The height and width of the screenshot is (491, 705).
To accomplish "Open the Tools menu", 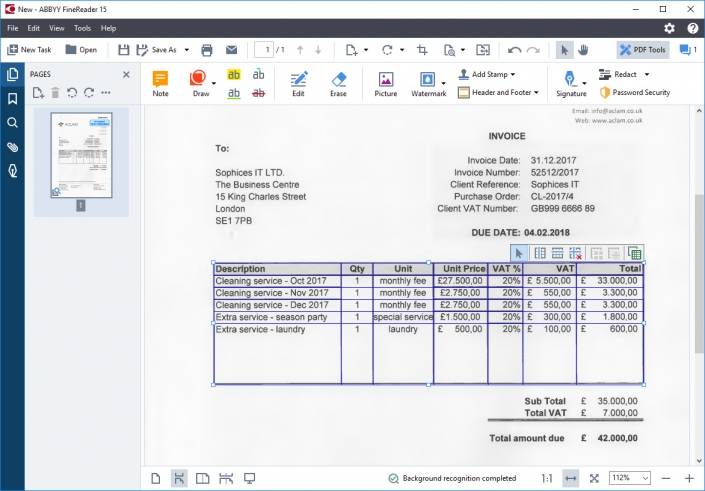I will click(82, 28).
